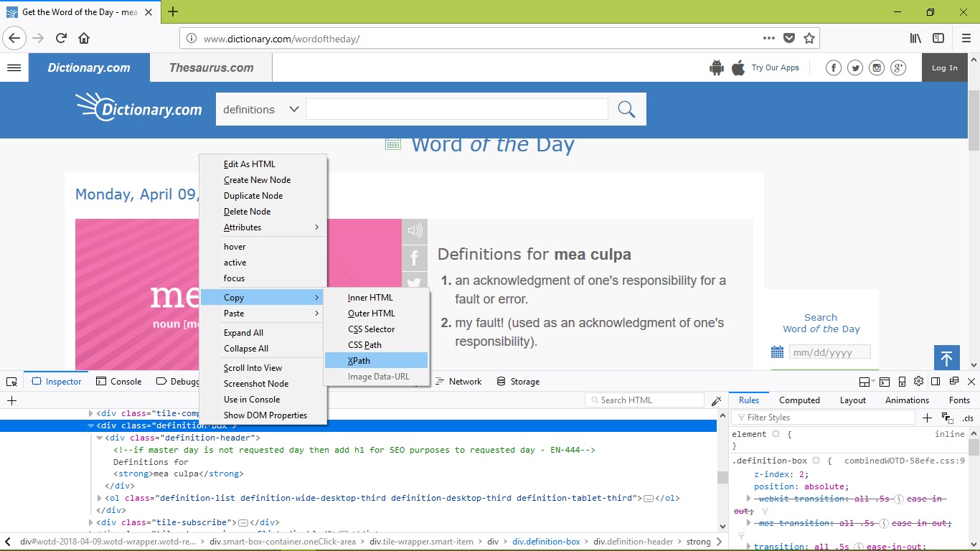Add a new style rule plus icon

click(927, 418)
